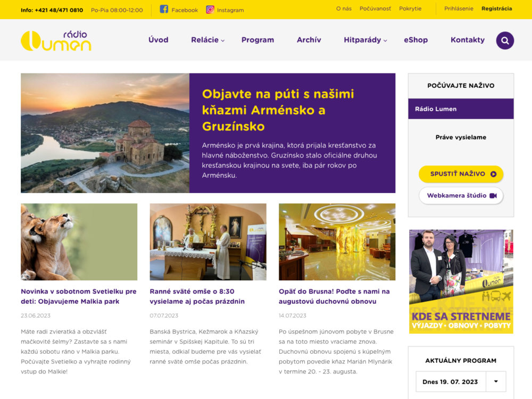This screenshot has height=399, width=532.
Task: Click camera icon on Webkamera štúdio
Action: coord(493,196)
